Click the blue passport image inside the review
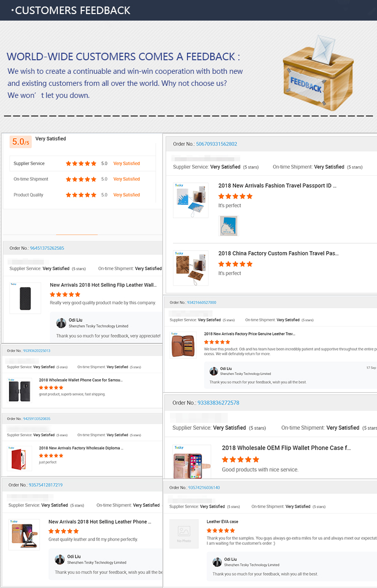377x588 pixels. click(x=228, y=226)
